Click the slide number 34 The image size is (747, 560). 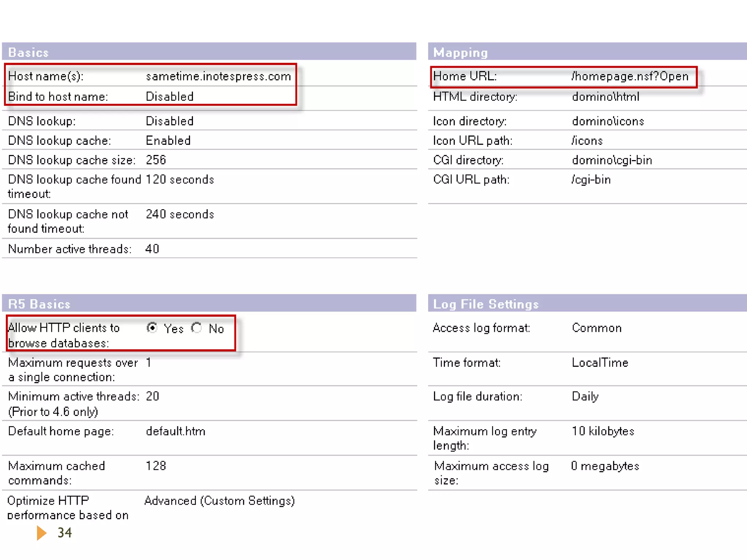[65, 533]
